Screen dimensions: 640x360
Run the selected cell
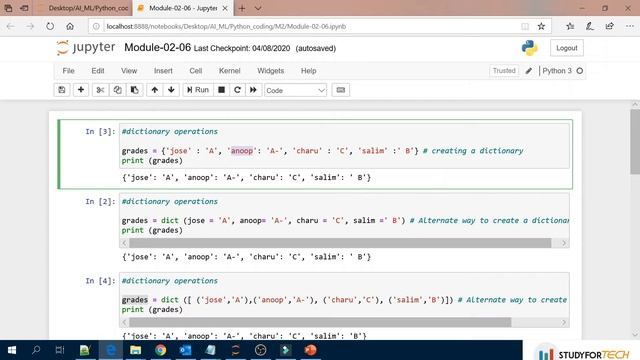point(198,90)
